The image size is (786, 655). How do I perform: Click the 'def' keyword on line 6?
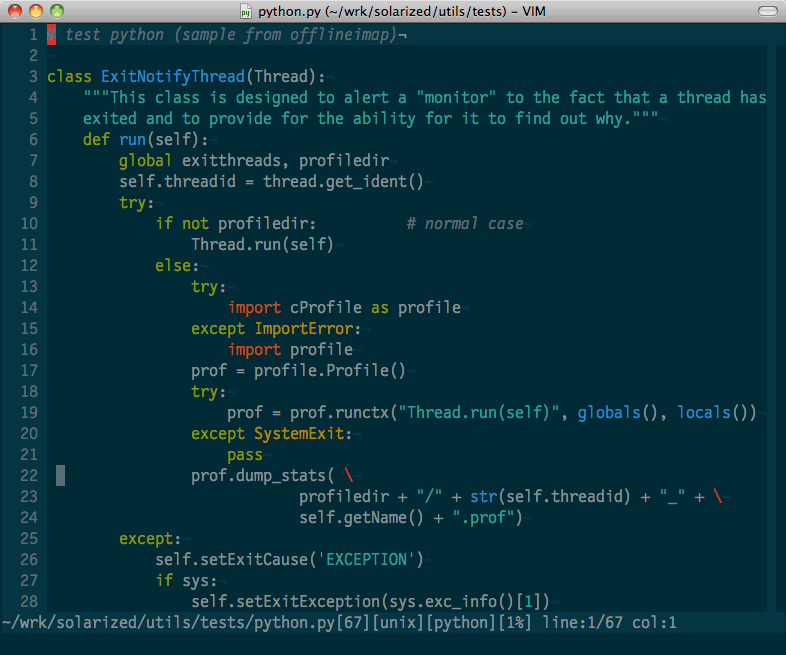pos(96,140)
